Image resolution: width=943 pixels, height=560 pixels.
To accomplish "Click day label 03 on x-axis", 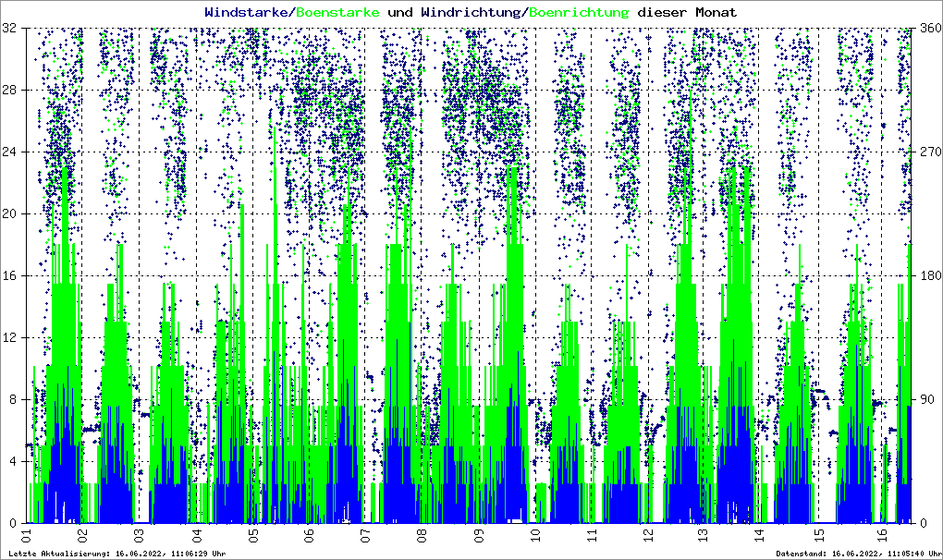I will 139,533.
